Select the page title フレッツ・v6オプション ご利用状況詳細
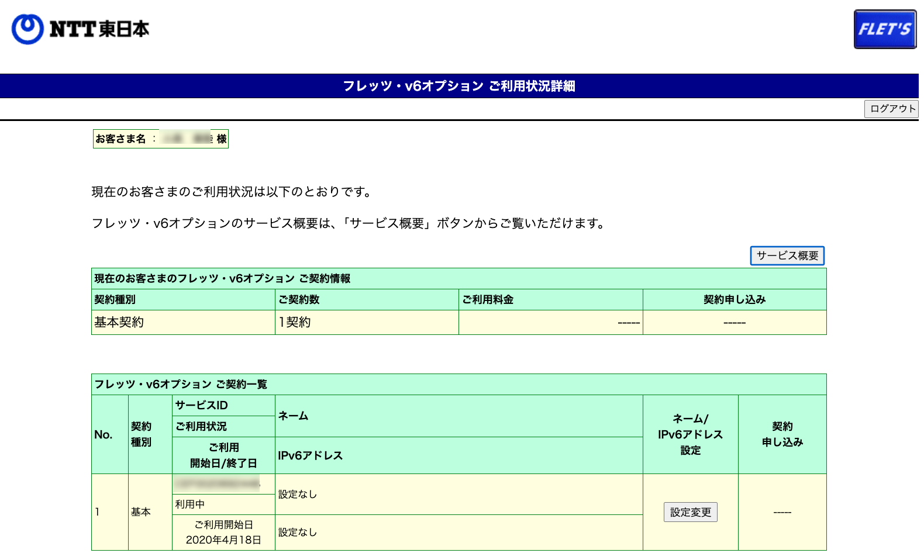 pos(459,86)
